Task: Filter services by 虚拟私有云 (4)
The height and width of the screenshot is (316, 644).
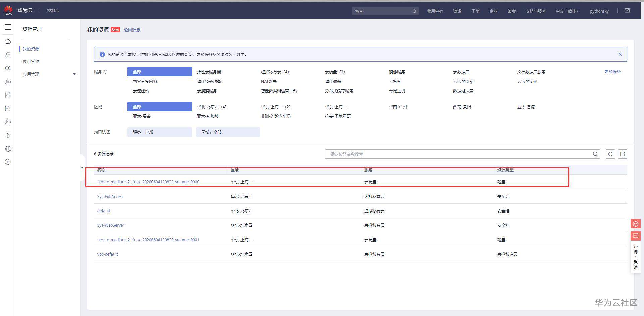Action: pos(275,72)
